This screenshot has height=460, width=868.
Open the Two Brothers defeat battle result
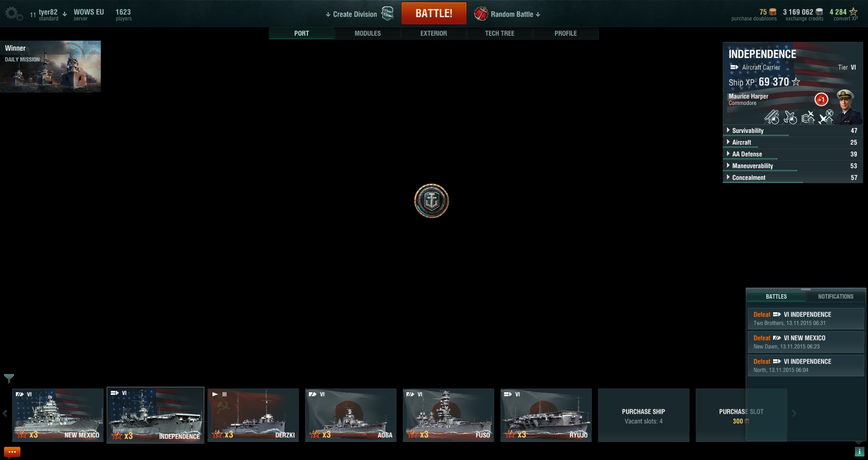click(x=806, y=319)
